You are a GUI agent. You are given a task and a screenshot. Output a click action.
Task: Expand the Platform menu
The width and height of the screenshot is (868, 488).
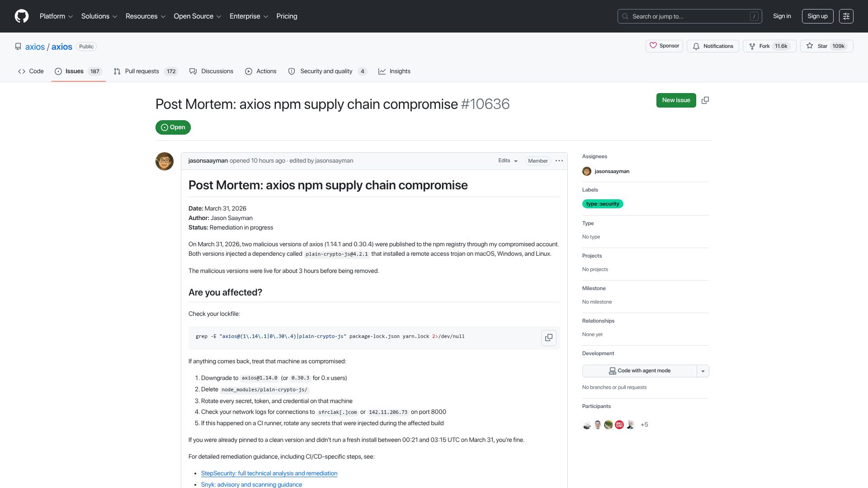[56, 16]
